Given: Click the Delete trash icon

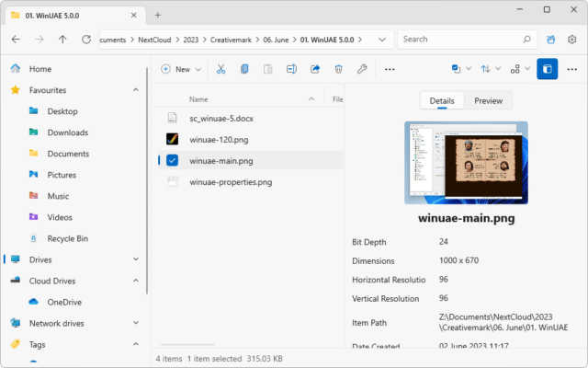Looking at the screenshot, I should [339, 69].
